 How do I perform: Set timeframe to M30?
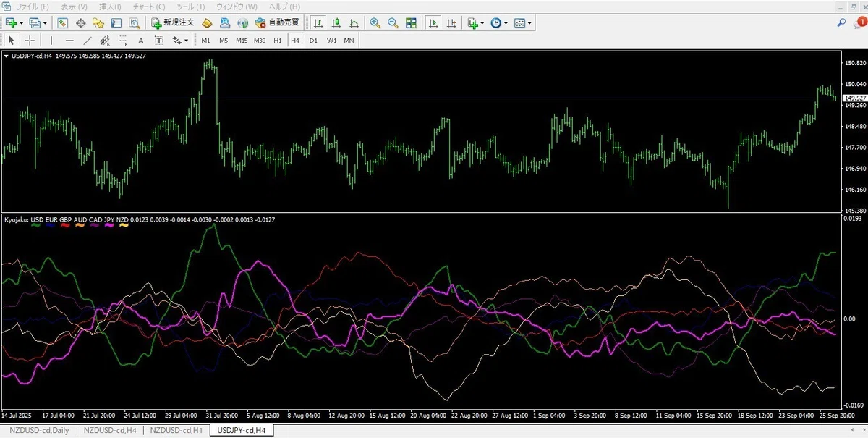[260, 41]
